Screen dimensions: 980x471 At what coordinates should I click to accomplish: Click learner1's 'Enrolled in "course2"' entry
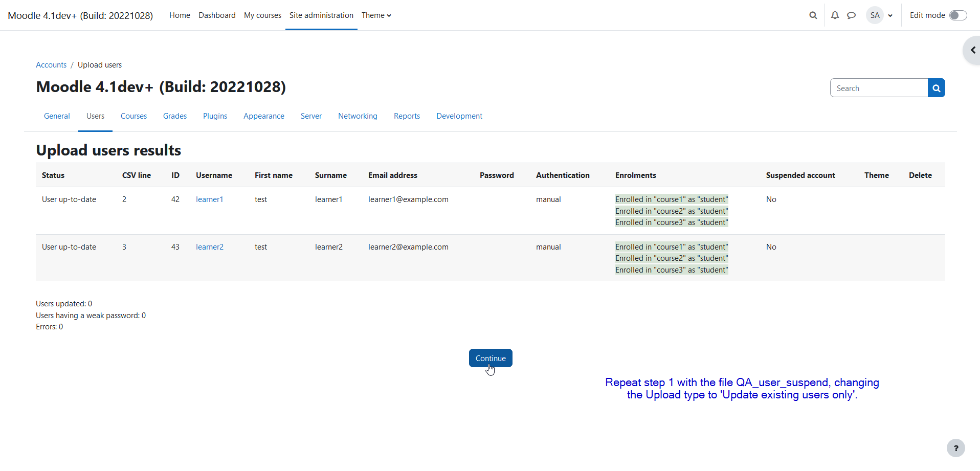pyautogui.click(x=672, y=211)
